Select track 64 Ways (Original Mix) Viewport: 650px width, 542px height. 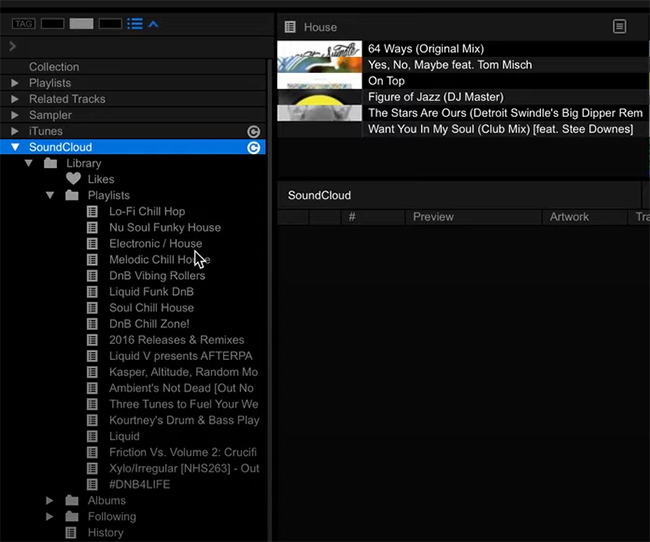point(426,49)
